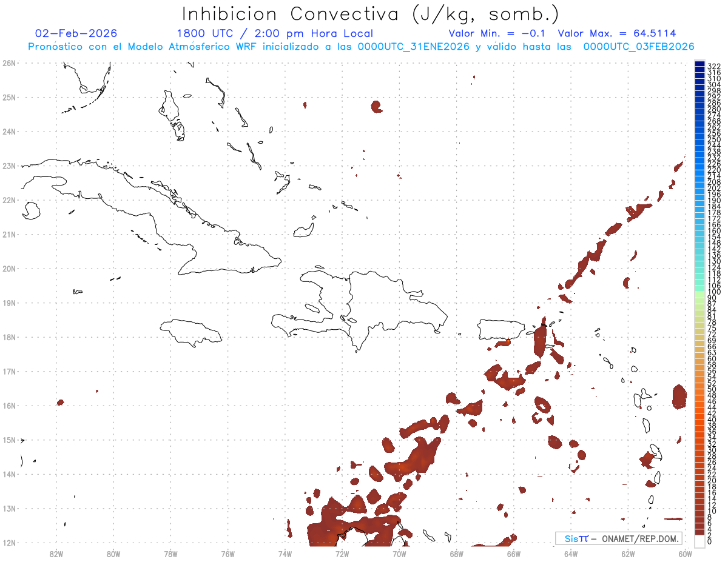Screen dimensions: 728x562
Task: Click the '64W' longitude label
Action: tap(571, 554)
